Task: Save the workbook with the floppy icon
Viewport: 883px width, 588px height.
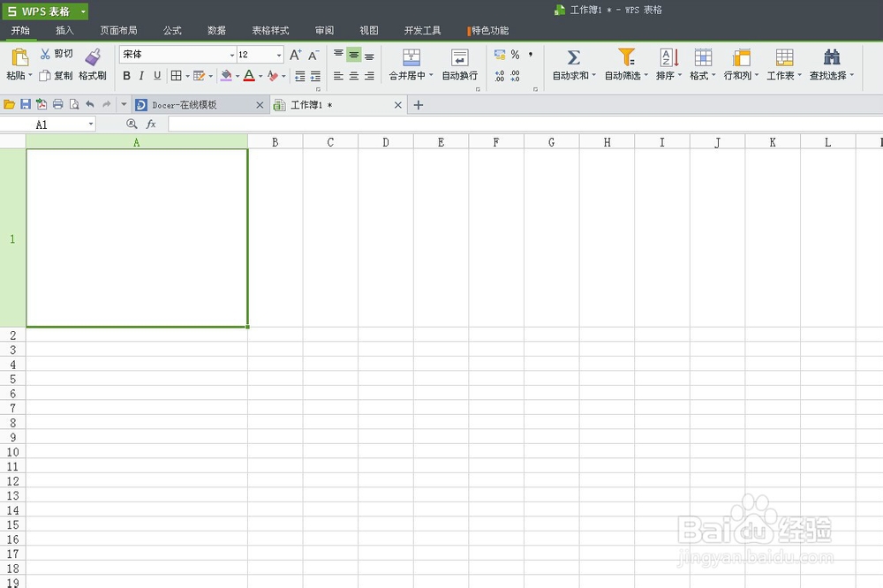Action: (x=26, y=104)
